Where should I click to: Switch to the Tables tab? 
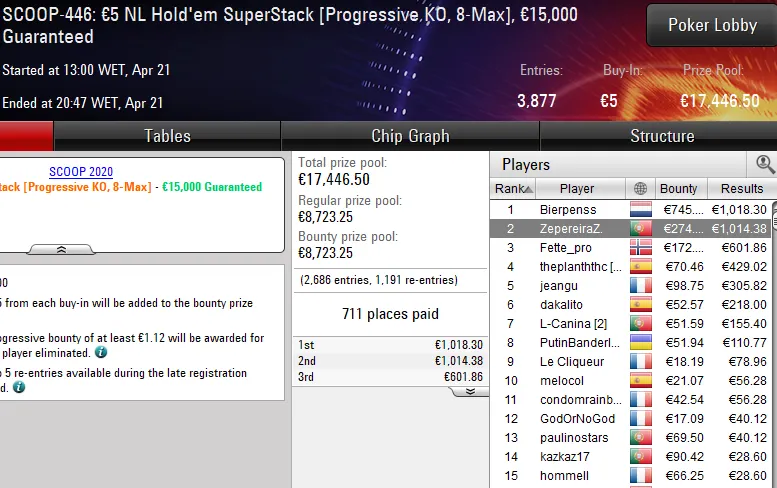point(167,136)
